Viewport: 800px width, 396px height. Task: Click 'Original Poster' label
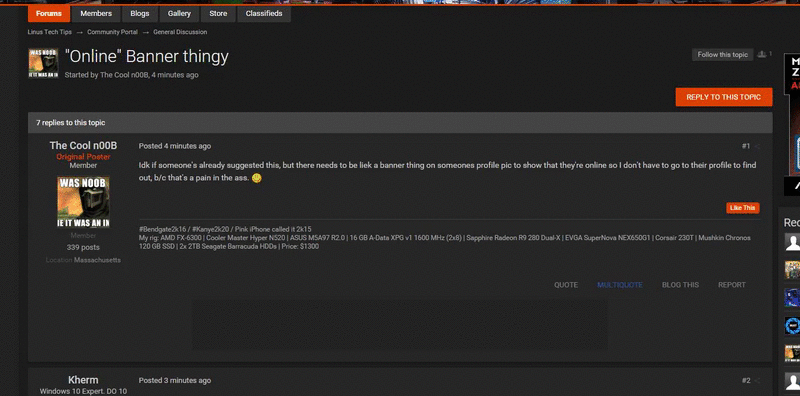click(83, 157)
